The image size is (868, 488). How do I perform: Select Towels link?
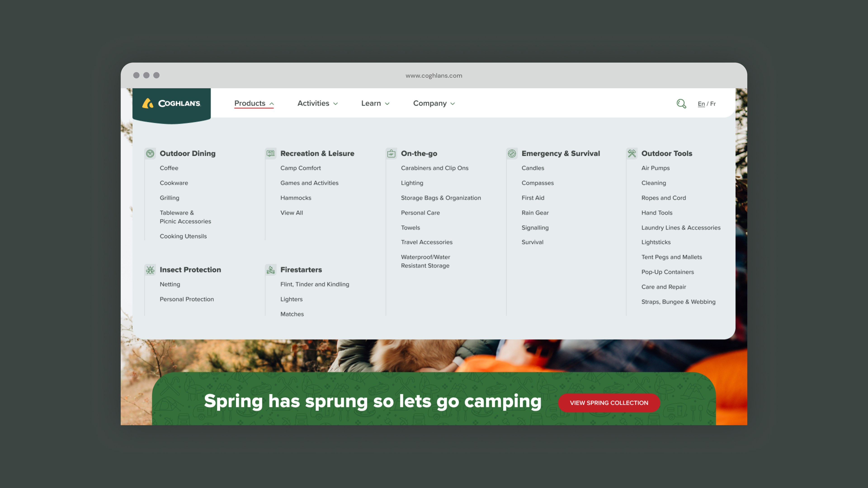tap(410, 228)
